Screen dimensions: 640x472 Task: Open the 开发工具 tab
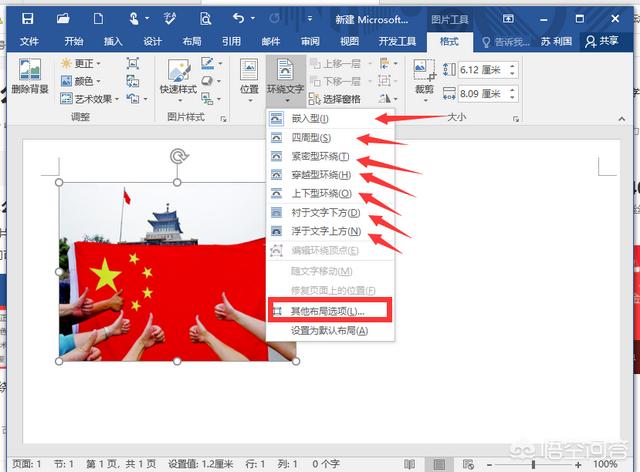point(397,41)
